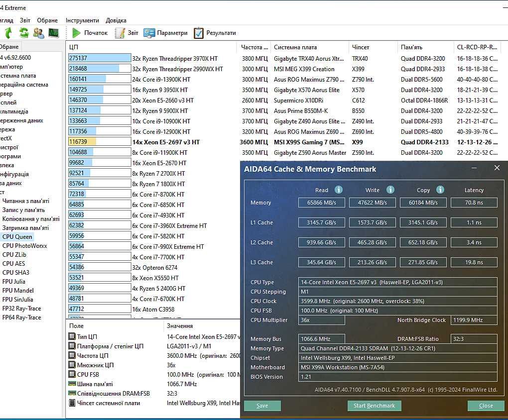The height and width of the screenshot is (420, 508).
Task: Click the Результати toolbar label
Action: (221, 33)
